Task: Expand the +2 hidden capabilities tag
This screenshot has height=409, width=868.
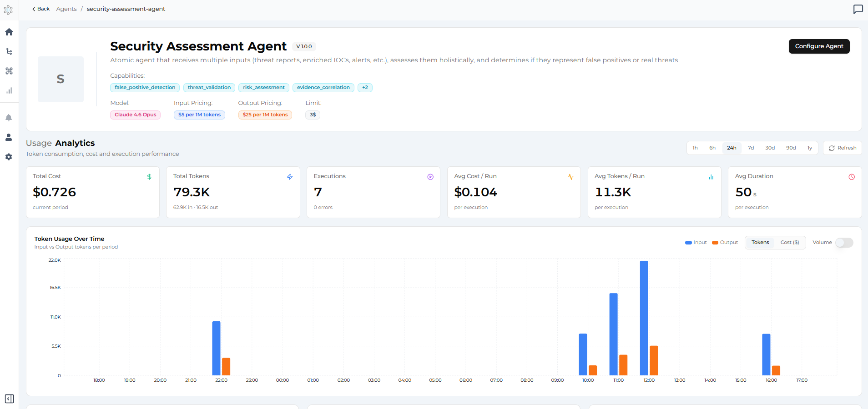Action: 365,88
